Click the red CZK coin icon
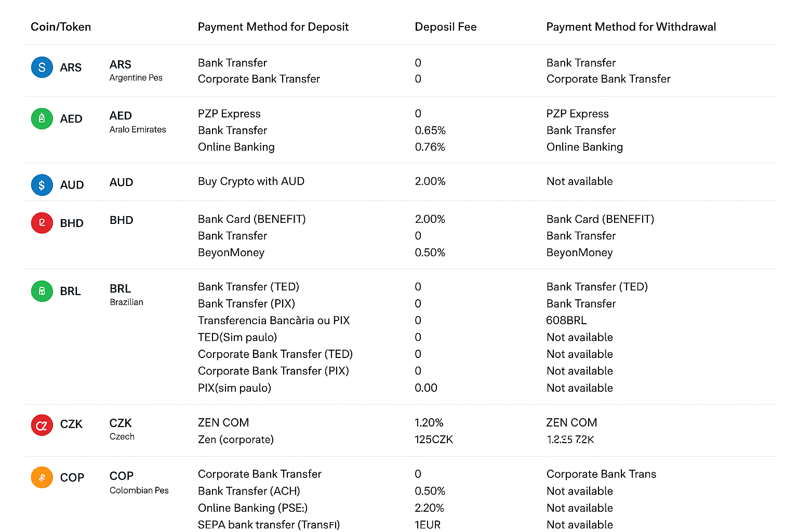 [x=42, y=425]
